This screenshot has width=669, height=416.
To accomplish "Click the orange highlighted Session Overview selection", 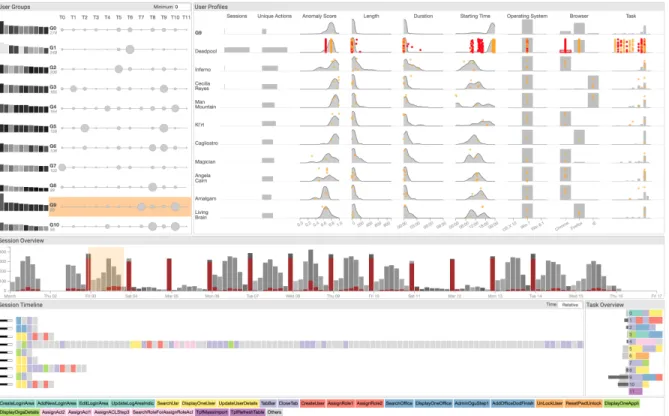I will (x=106, y=269).
